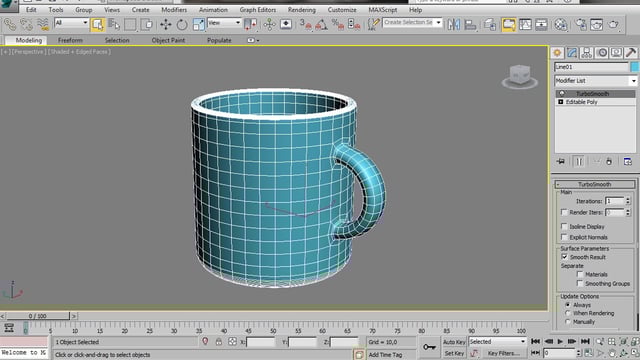Click the Set Keys key icon
This screenshot has height=360, width=640.
tap(429, 347)
